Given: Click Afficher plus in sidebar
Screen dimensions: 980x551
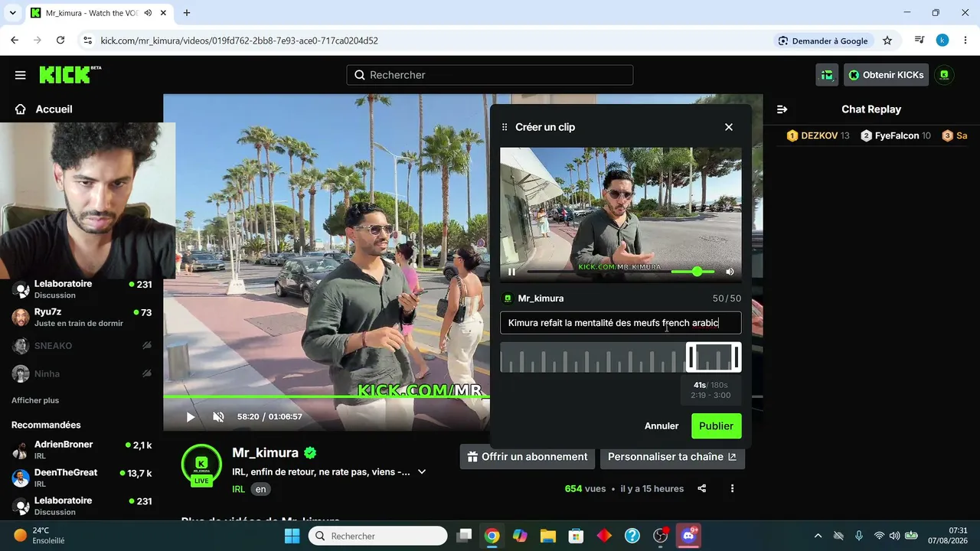Looking at the screenshot, I should [x=35, y=400].
